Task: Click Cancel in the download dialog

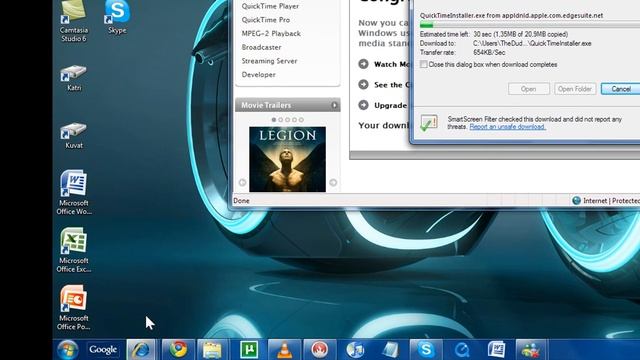Action: click(620, 89)
